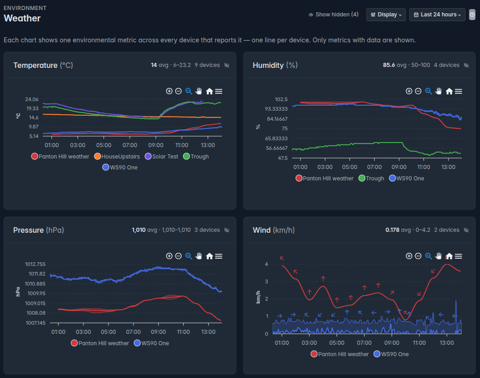The image size is (480, 378).
Task: Select the magnifier zoom tool on Pressure chart
Action: (189, 256)
